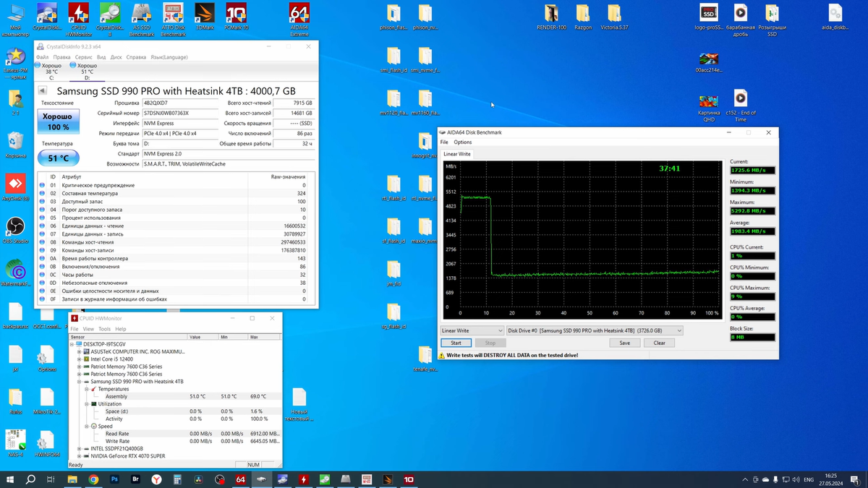Open OBS Studio desktop shortcut

coord(15,230)
